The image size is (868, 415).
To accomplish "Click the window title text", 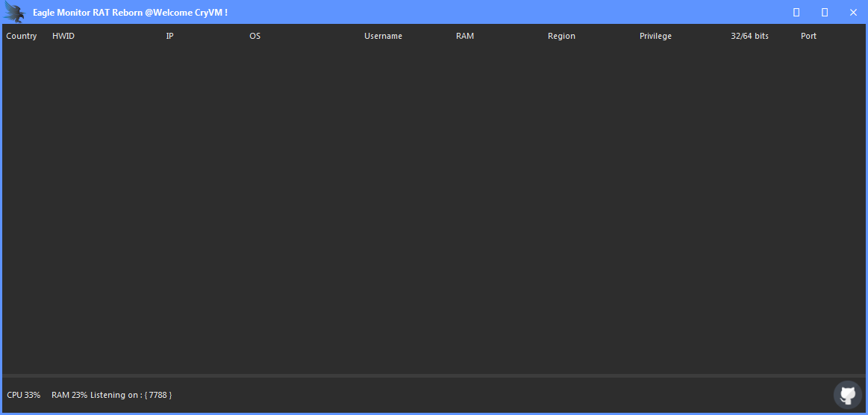I will (x=130, y=13).
